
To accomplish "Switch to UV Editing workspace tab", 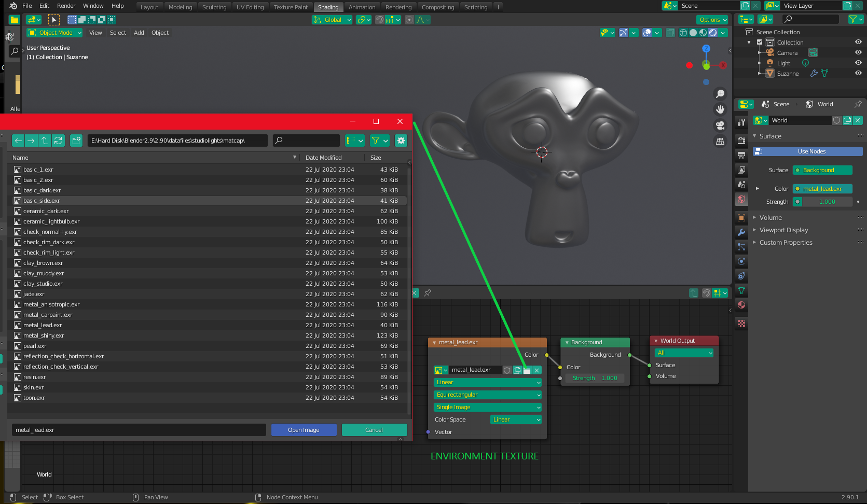I will pos(250,7).
